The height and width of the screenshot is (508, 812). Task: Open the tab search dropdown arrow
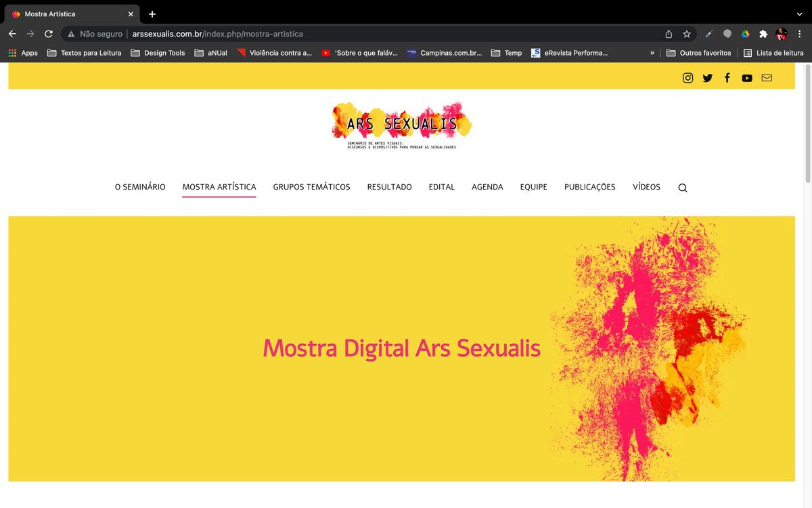799,14
